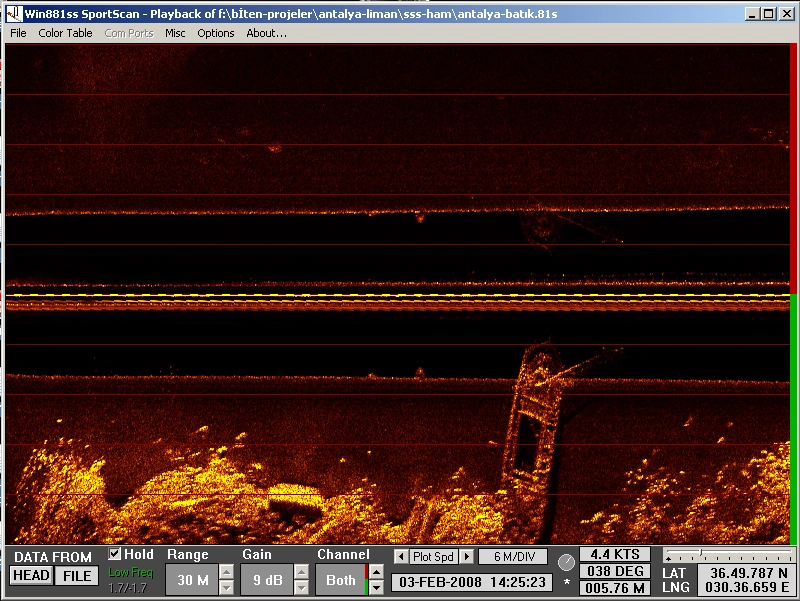Viewport: 800px width, 601px height.
Task: Switch data source to FILE
Action: pos(77,576)
